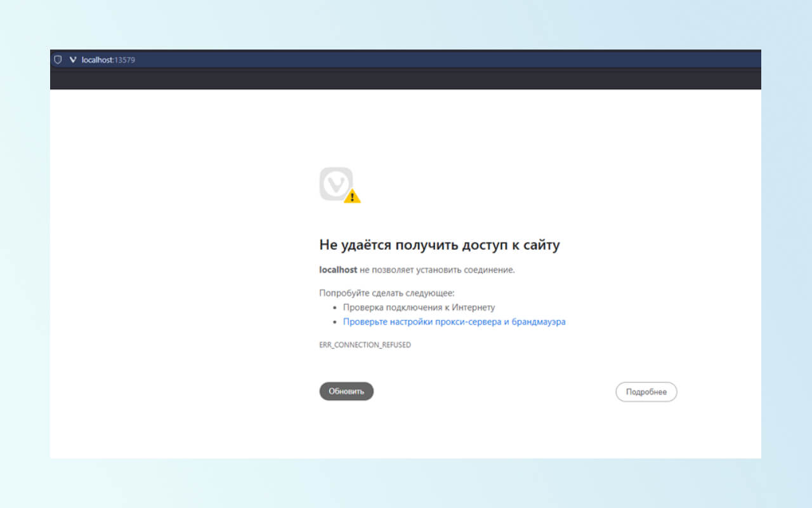Image resolution: width=812 pixels, height=508 pixels.
Task: Click the Vivaldi error page warning icon
Action: tap(340, 185)
